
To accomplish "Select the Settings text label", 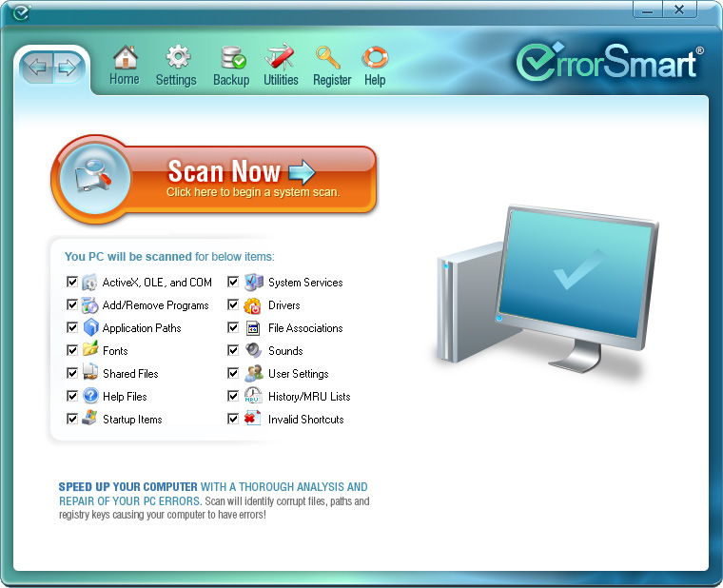I will [176, 80].
